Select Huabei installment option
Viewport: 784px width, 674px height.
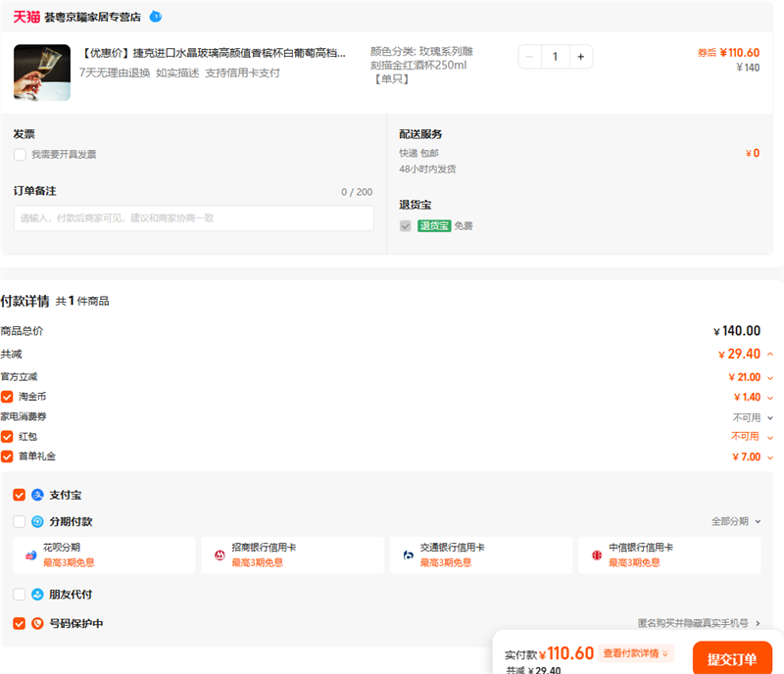click(x=104, y=554)
